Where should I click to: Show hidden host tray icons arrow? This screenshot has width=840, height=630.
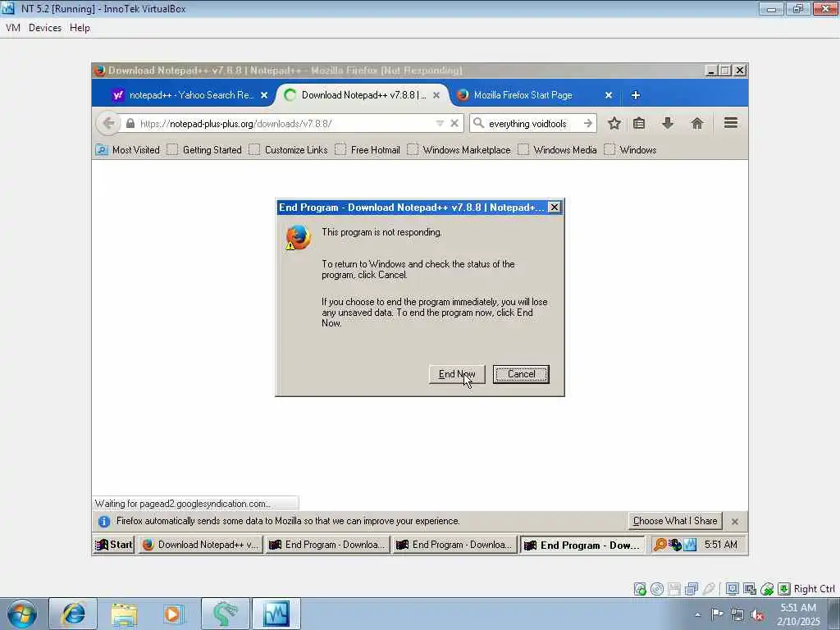click(x=697, y=614)
